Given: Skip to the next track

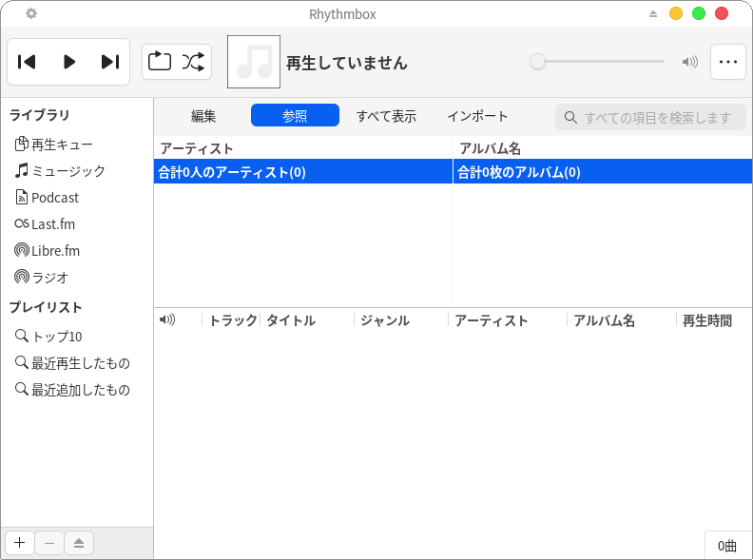Looking at the screenshot, I should click(110, 62).
